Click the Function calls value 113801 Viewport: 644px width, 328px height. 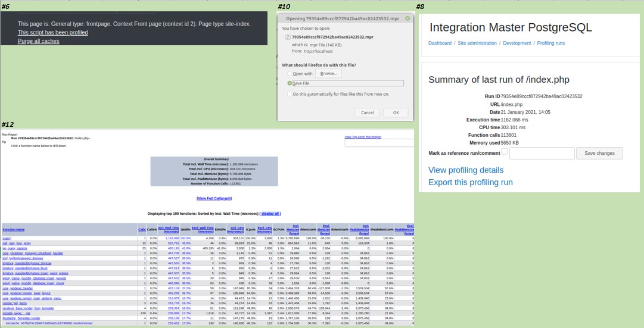[x=509, y=135]
